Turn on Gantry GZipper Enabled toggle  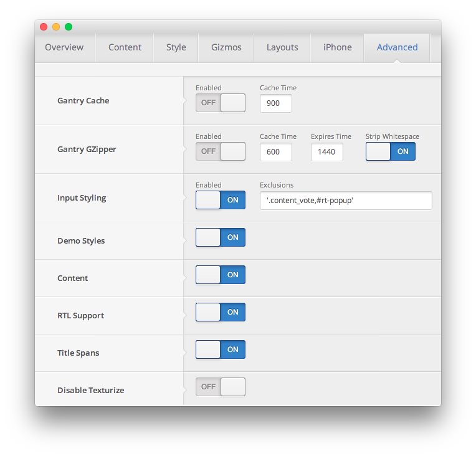pos(221,151)
